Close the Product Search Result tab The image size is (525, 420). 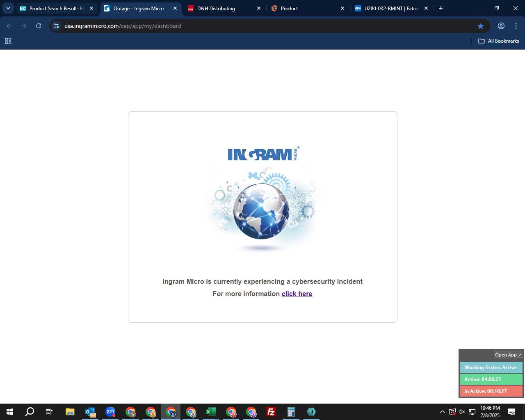91,8
